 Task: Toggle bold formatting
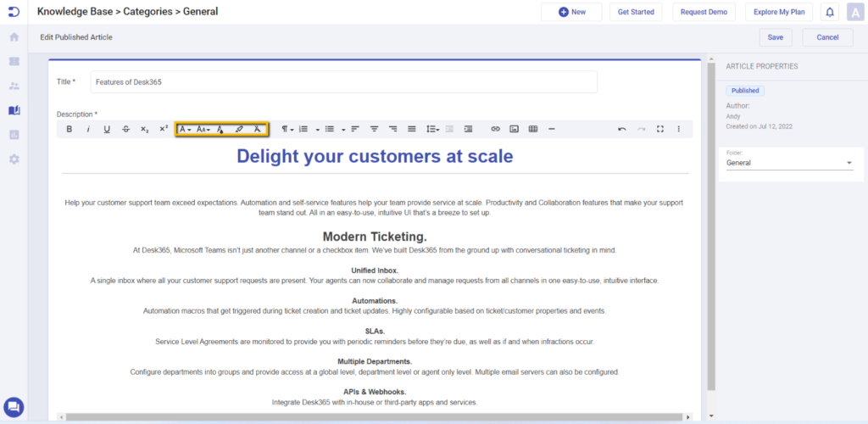70,129
